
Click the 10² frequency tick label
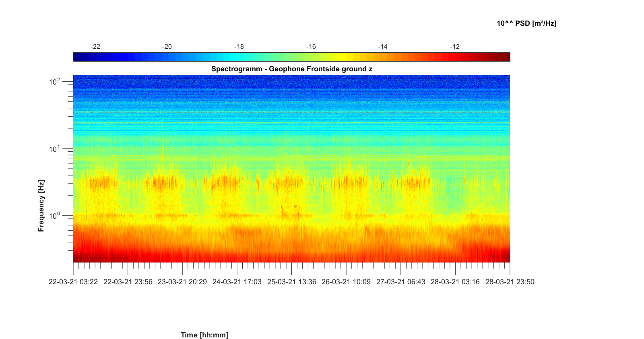click(x=54, y=82)
